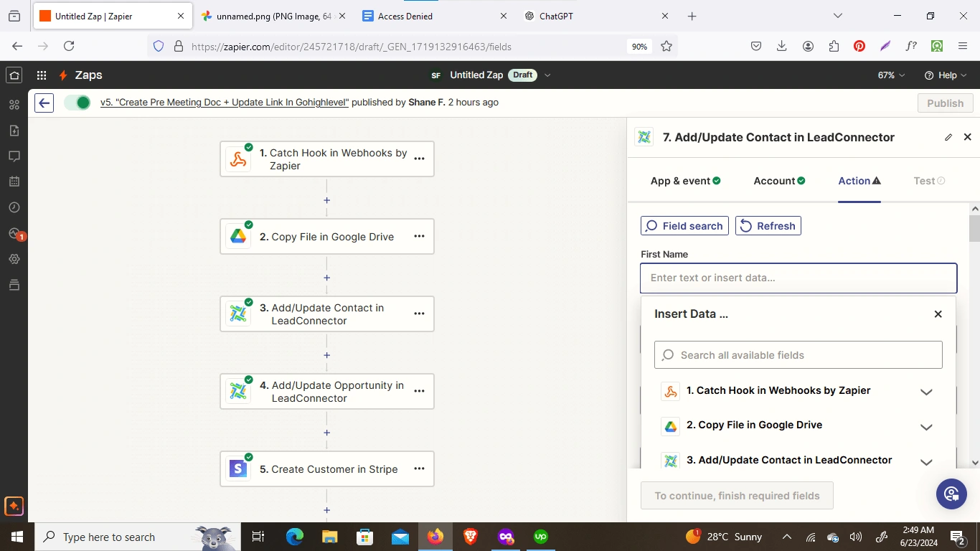
Task: Toggle the Zap on/off switch
Action: tap(77, 103)
